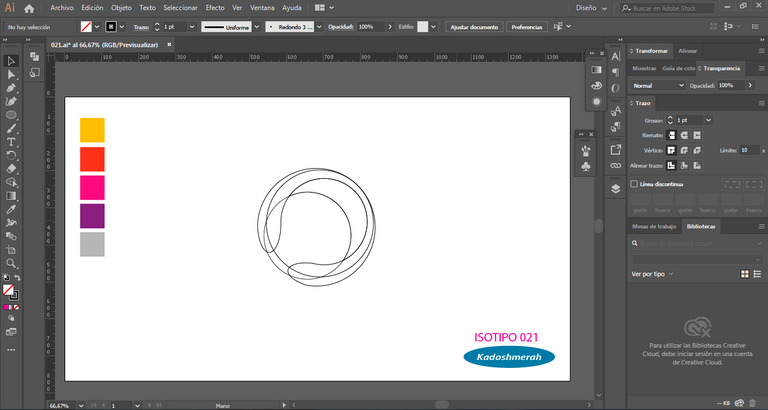The image size is (768, 410).
Task: Select the Artboard tool
Action: [11, 250]
